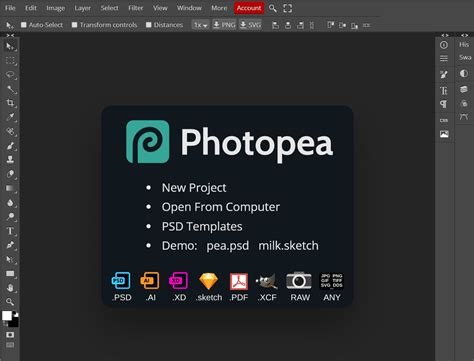Open the Adjustments half-circle panel icon

click(464, 73)
